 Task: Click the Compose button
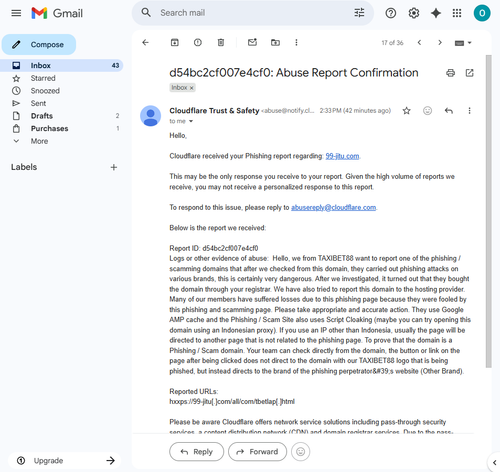39,44
